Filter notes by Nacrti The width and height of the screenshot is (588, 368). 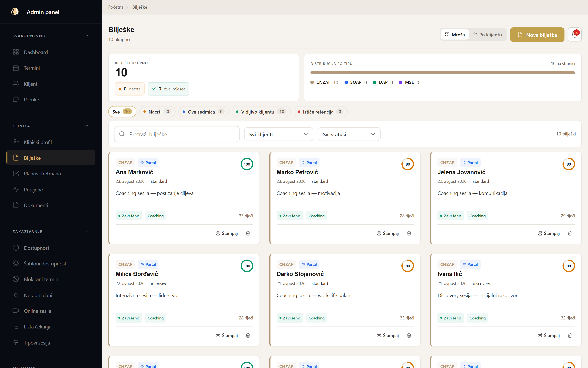coord(157,112)
